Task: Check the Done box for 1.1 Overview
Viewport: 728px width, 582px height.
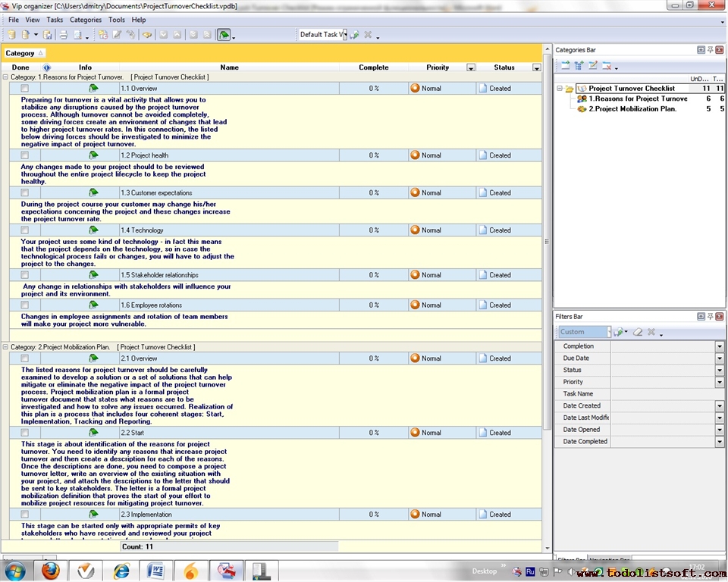Action: tap(24, 89)
